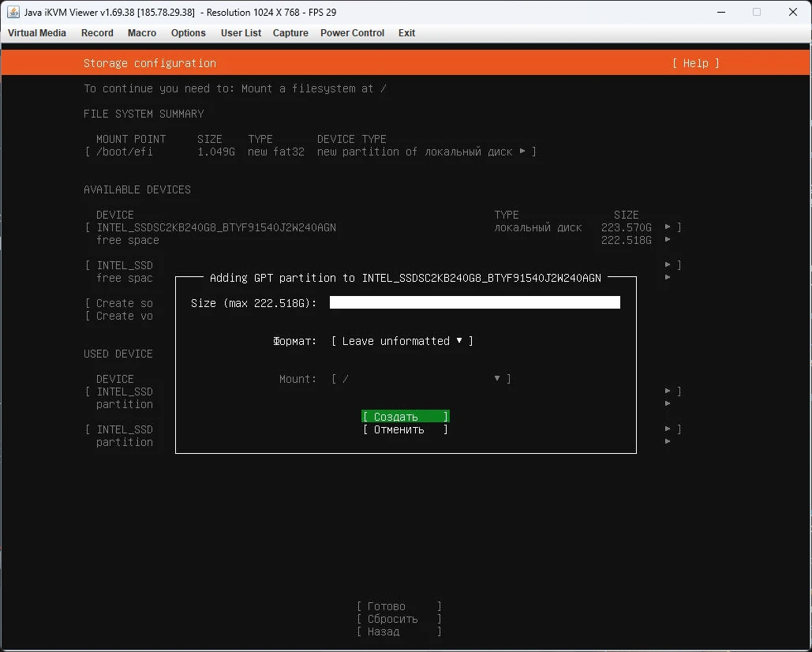Expand the INTEL_SSDSC2KB240G8 device arrow

[668, 227]
